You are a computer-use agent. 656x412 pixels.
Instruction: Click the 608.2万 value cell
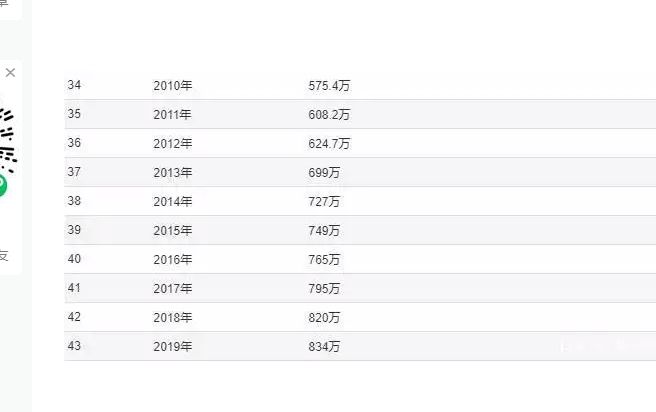click(x=329, y=115)
